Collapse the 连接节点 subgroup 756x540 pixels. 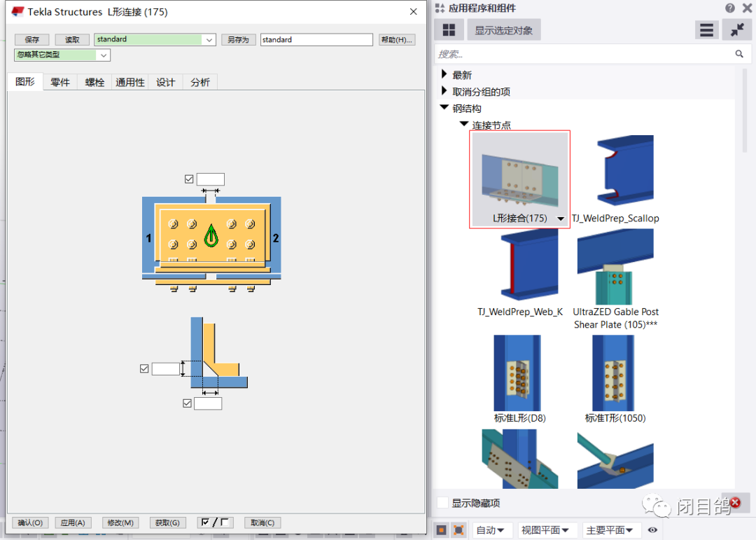[464, 124]
